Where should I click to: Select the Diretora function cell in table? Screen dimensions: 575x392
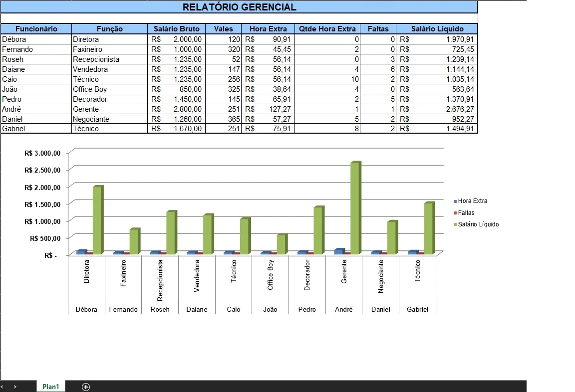click(x=110, y=39)
